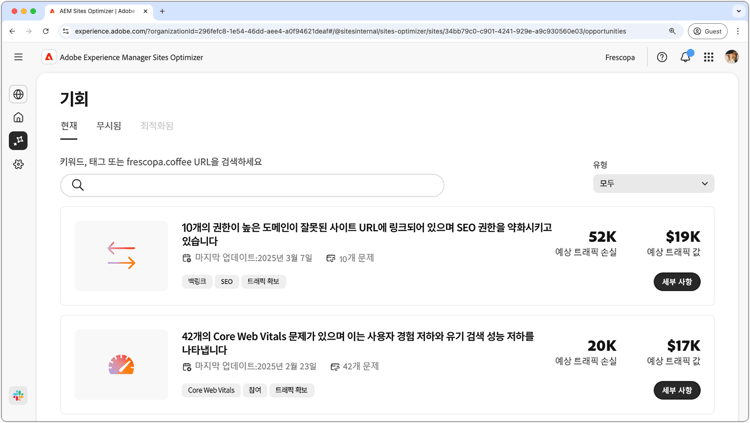Click the browser forward arrow

29,31
